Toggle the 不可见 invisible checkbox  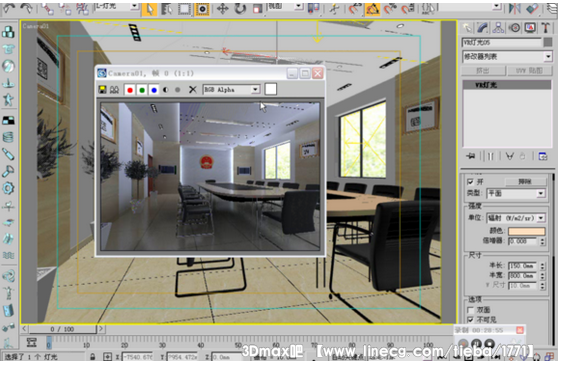click(470, 319)
